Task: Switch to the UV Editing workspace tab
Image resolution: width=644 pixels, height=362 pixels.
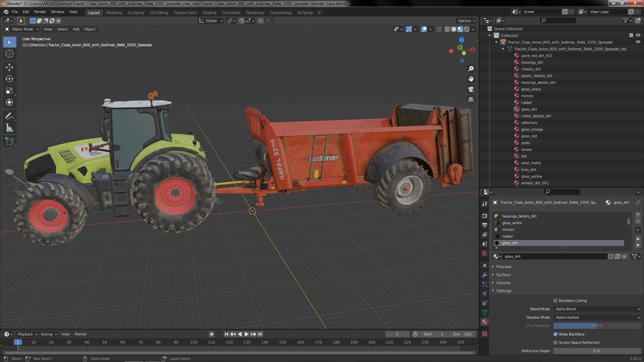Action: [159, 13]
